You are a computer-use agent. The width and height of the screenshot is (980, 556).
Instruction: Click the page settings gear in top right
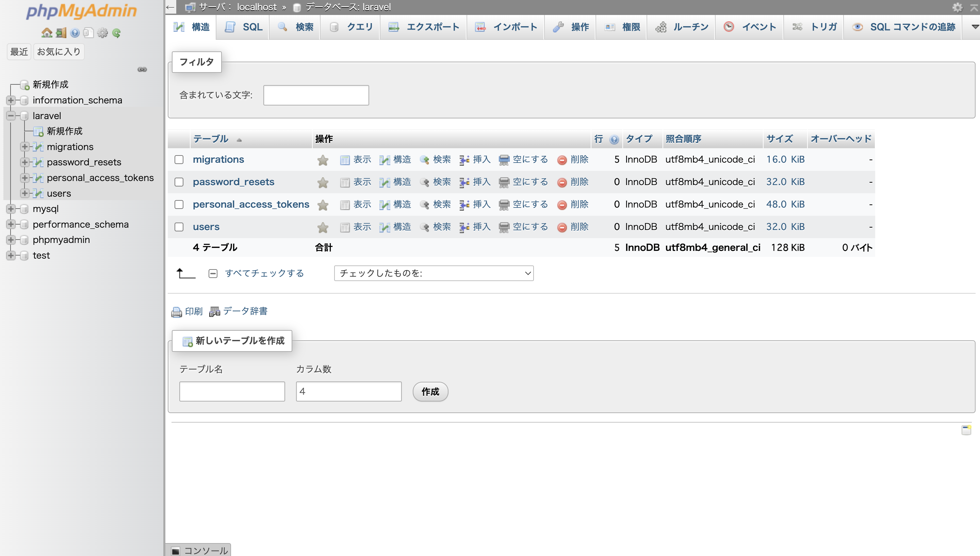tap(958, 7)
